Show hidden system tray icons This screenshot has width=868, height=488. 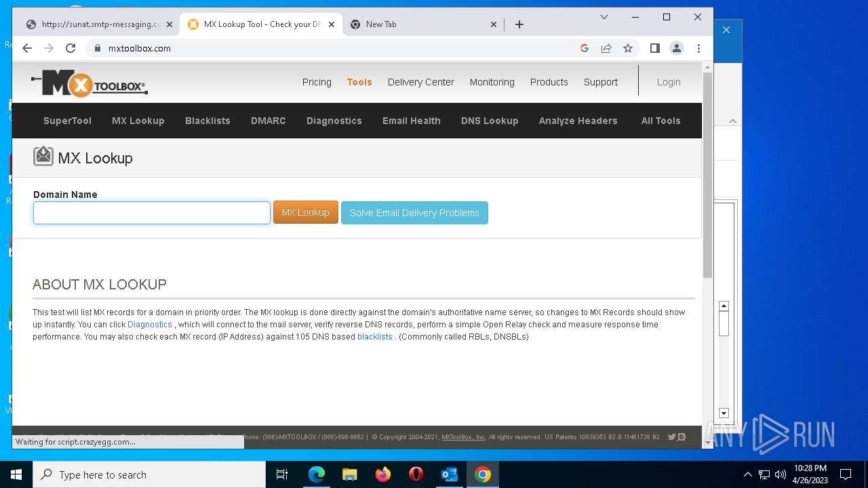click(x=747, y=474)
